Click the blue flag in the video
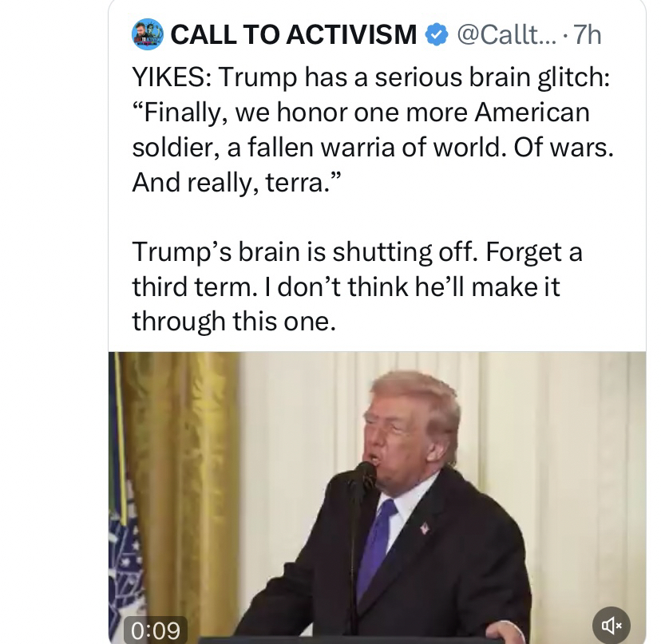The image size is (661, 644). pos(122,548)
